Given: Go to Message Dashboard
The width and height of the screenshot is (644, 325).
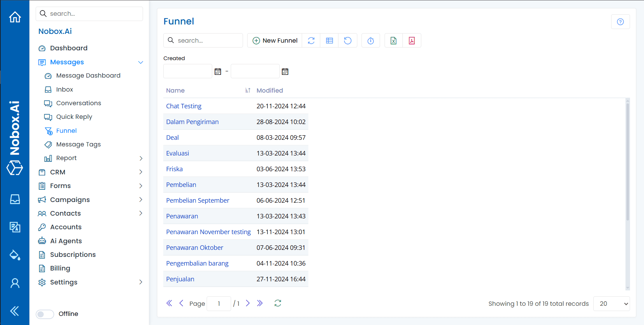Looking at the screenshot, I should point(88,75).
